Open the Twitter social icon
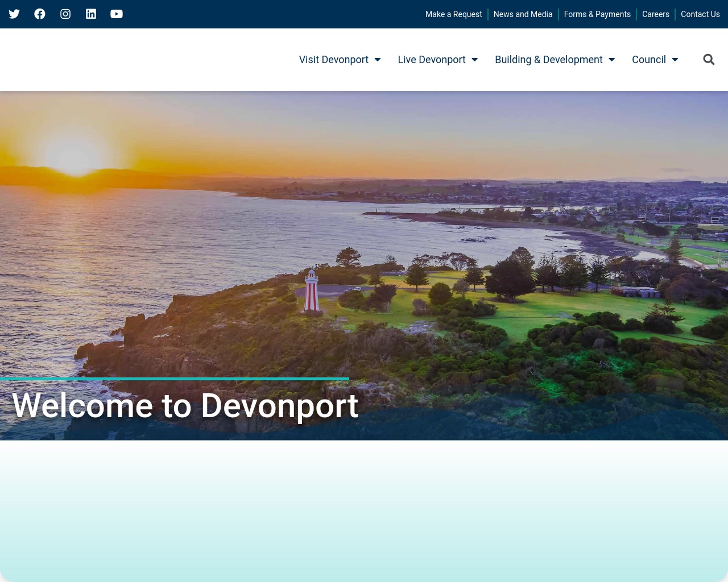 click(x=14, y=14)
